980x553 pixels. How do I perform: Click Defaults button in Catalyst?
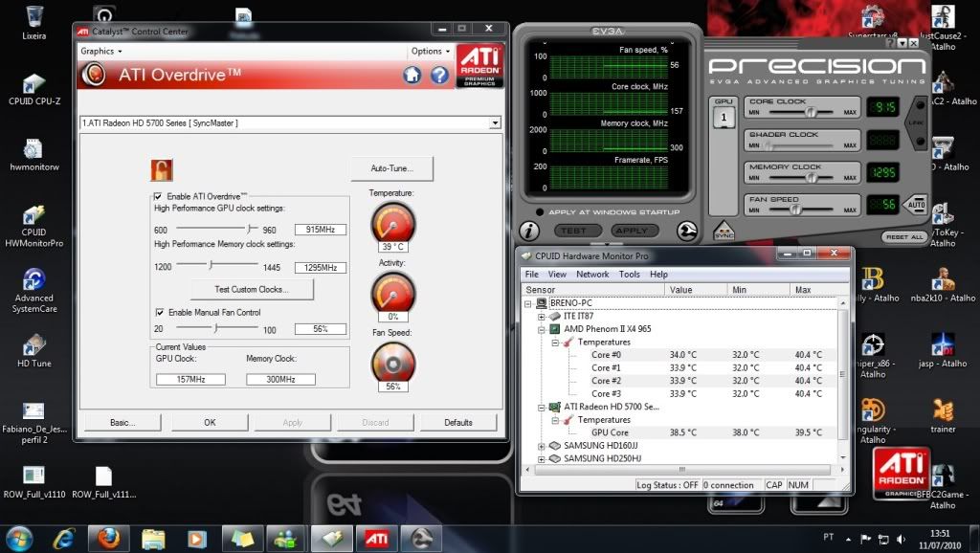(x=458, y=423)
